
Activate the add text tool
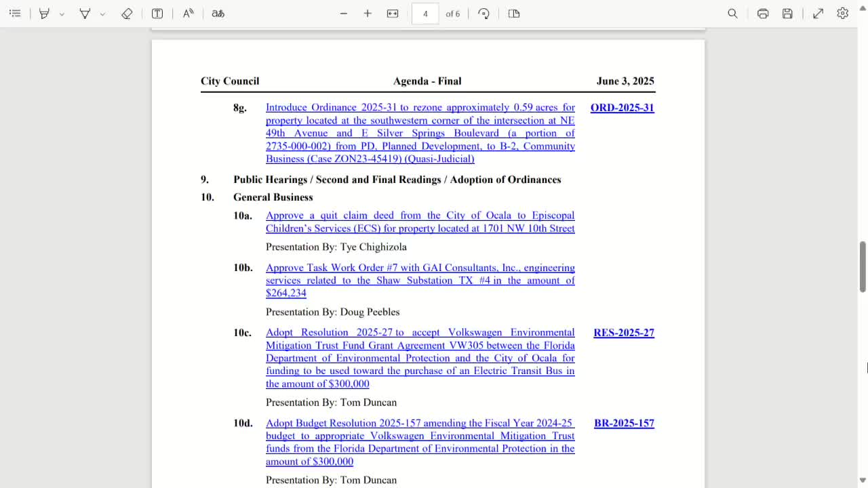[157, 14]
